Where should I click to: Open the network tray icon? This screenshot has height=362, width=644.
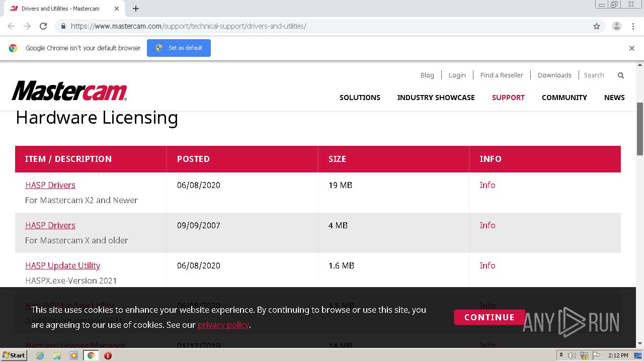584,355
